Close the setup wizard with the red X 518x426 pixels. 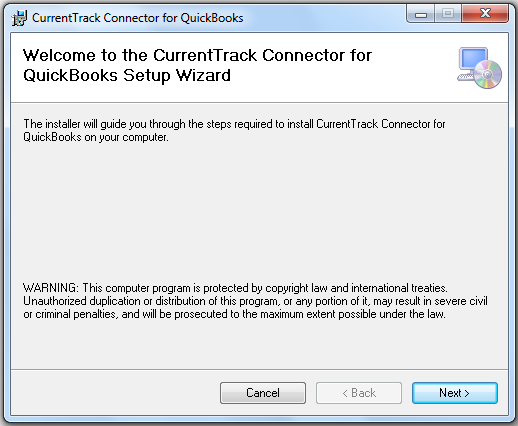[485, 14]
